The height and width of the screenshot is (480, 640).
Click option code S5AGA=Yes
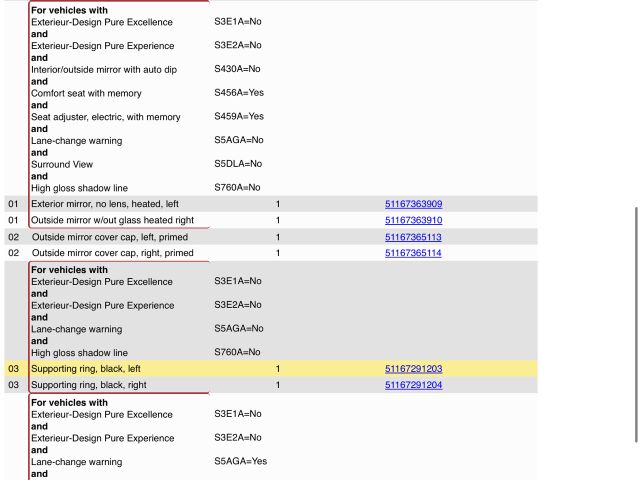240,461
